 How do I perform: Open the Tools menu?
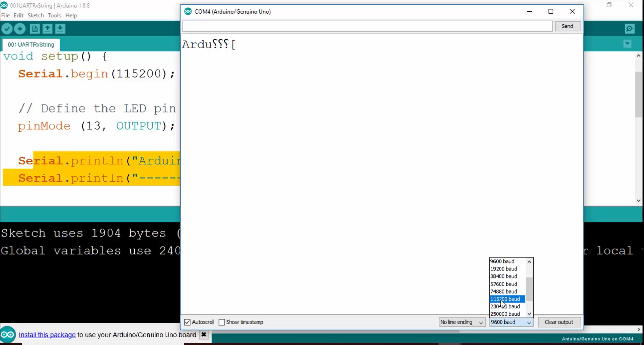(x=54, y=15)
